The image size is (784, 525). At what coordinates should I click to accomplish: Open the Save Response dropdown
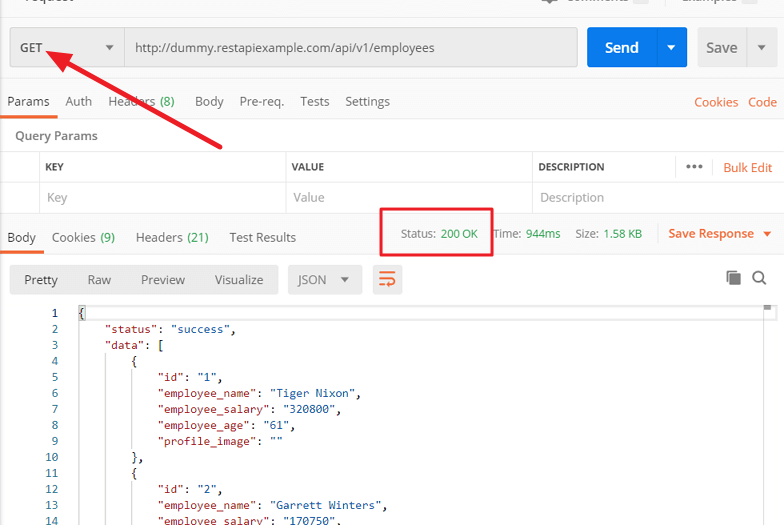[x=720, y=234]
